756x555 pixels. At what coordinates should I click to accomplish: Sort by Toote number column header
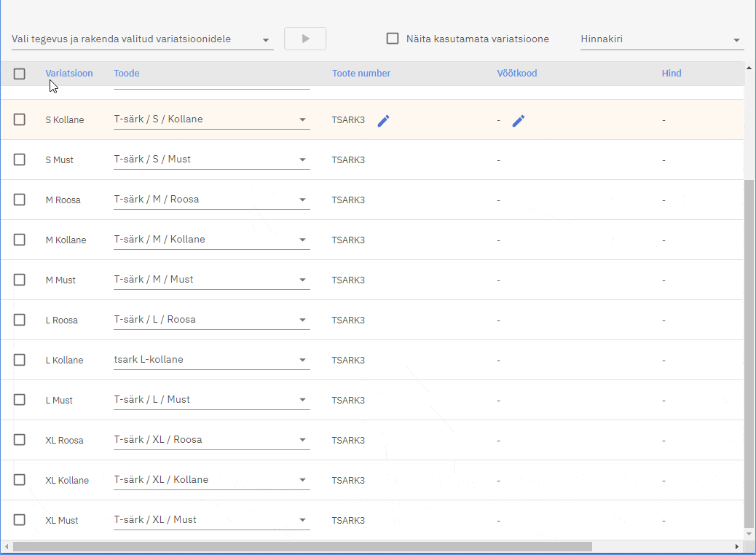pyautogui.click(x=361, y=74)
